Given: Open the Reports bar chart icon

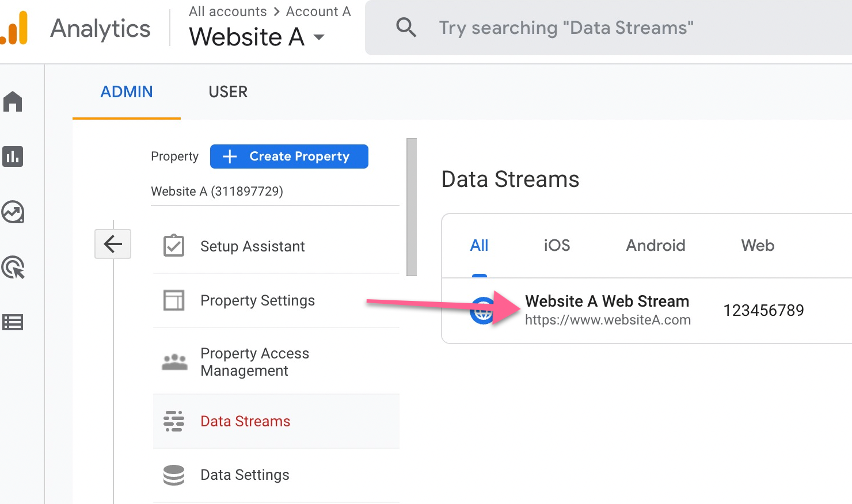Looking at the screenshot, I should click(13, 156).
